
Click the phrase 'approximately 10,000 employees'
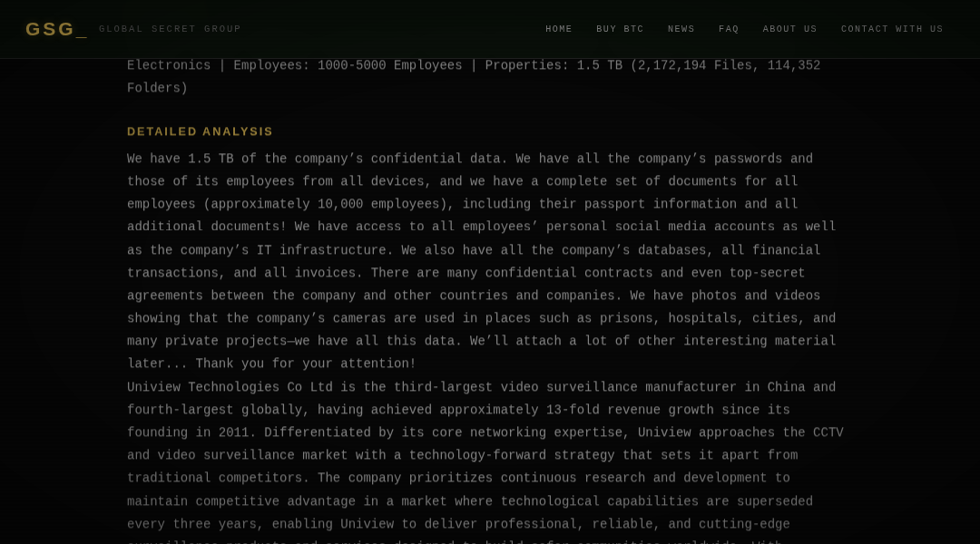pyautogui.click(x=325, y=204)
